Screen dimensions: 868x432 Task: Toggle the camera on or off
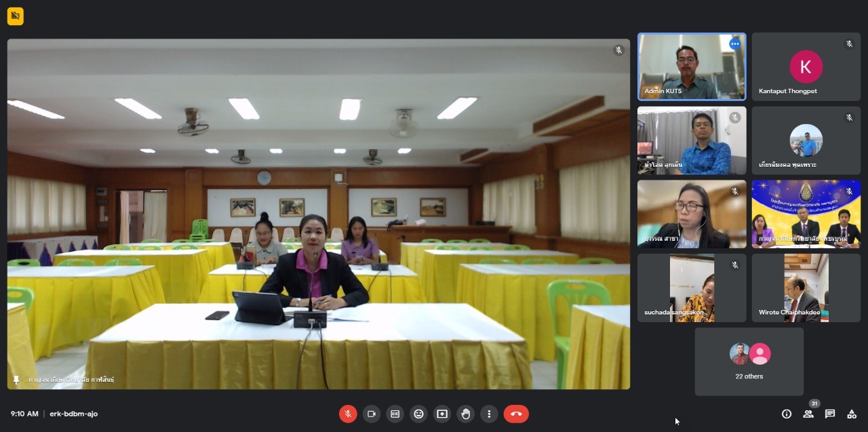tap(372, 414)
